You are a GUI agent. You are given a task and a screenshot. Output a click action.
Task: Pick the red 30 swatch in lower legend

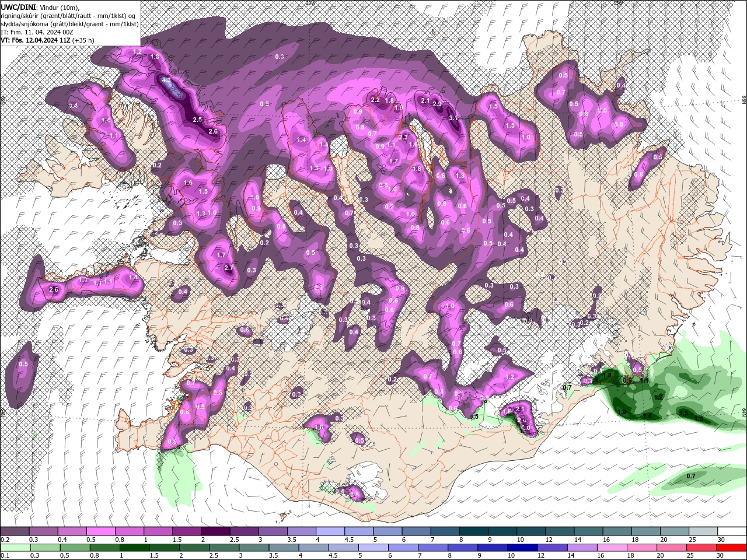[x=731, y=548]
